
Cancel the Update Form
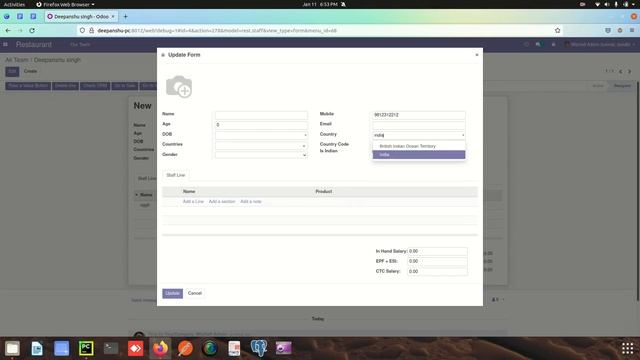click(x=195, y=293)
